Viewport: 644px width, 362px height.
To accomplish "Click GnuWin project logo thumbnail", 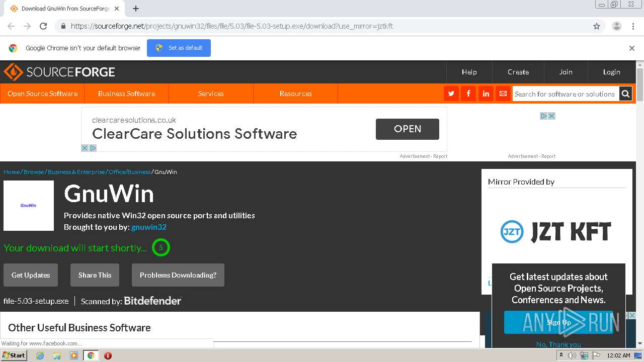I will pyautogui.click(x=29, y=206).
